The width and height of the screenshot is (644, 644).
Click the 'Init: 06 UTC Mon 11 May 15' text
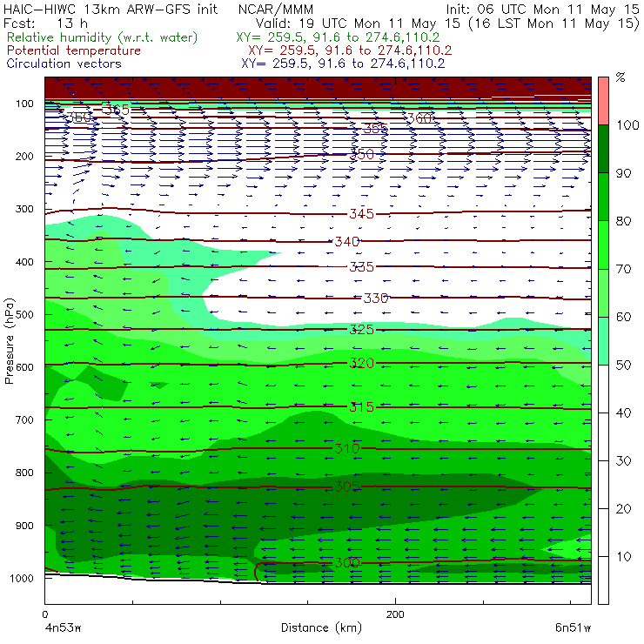pos(542,10)
